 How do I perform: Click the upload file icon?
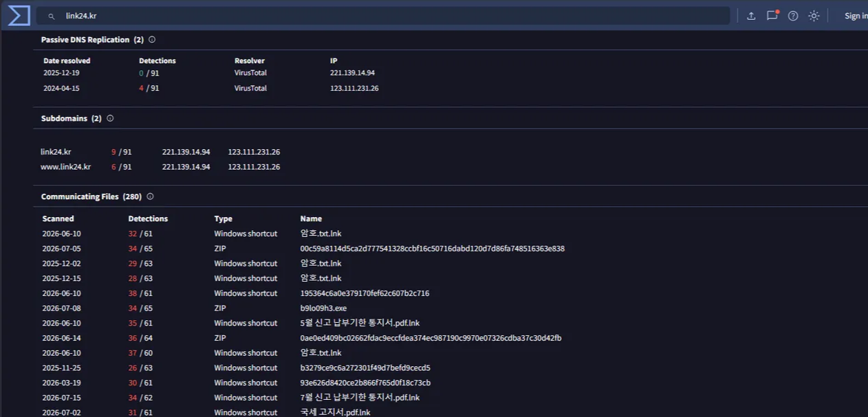751,16
